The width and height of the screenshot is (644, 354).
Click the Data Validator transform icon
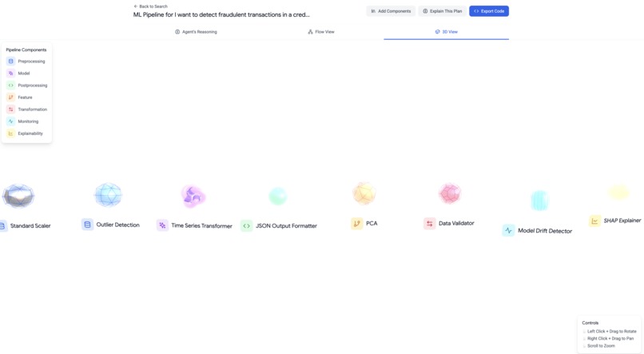(x=430, y=224)
